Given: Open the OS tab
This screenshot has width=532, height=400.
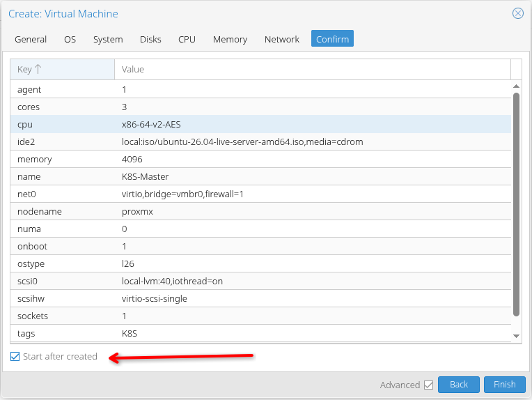Looking at the screenshot, I should click(70, 40).
